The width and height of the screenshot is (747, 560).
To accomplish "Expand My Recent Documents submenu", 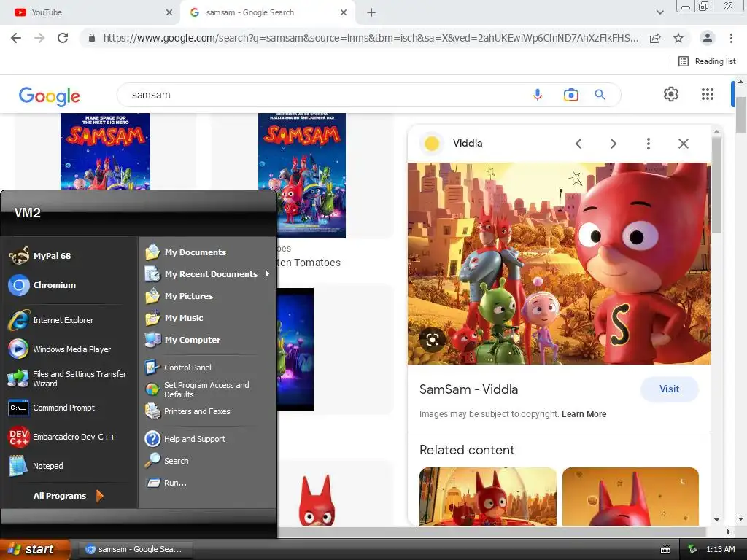I will (x=207, y=274).
